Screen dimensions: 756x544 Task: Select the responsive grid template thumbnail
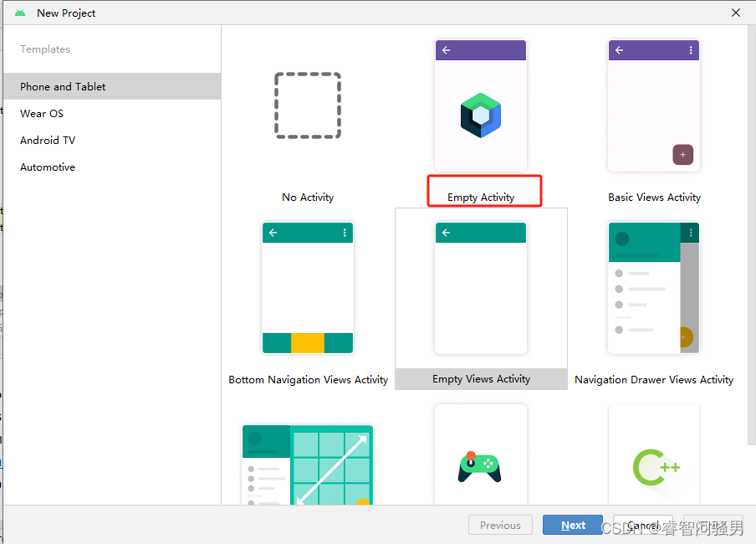tap(308, 464)
